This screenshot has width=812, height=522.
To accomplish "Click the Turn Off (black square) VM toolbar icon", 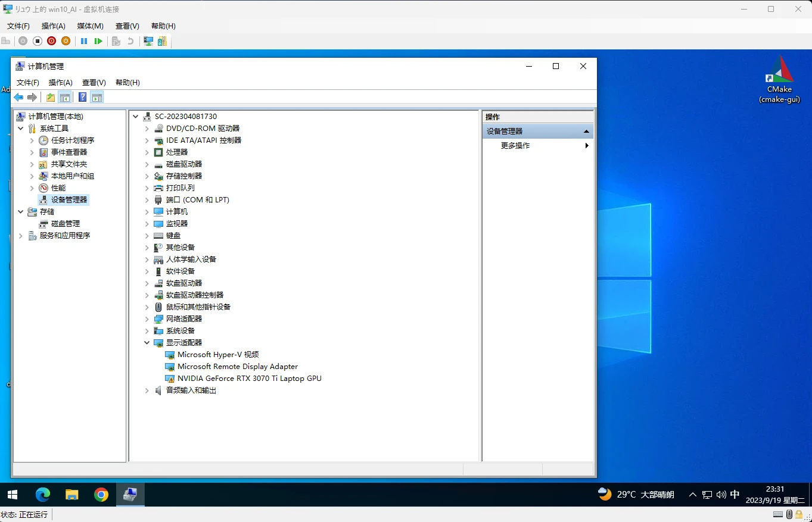I will pos(37,41).
